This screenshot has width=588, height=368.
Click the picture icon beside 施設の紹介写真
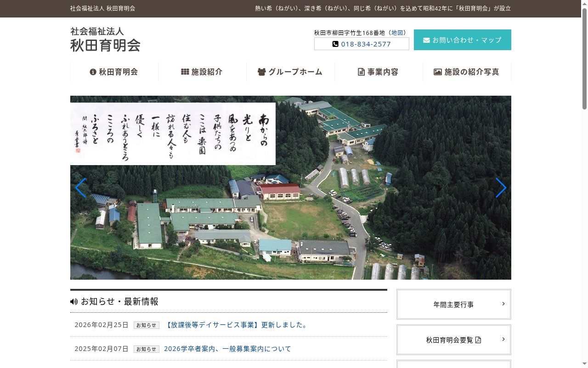438,72
